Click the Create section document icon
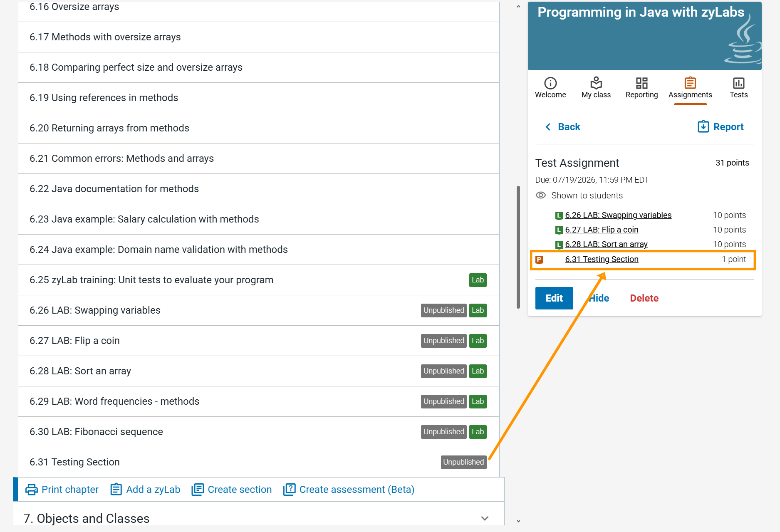This screenshot has width=780, height=532. (198, 490)
